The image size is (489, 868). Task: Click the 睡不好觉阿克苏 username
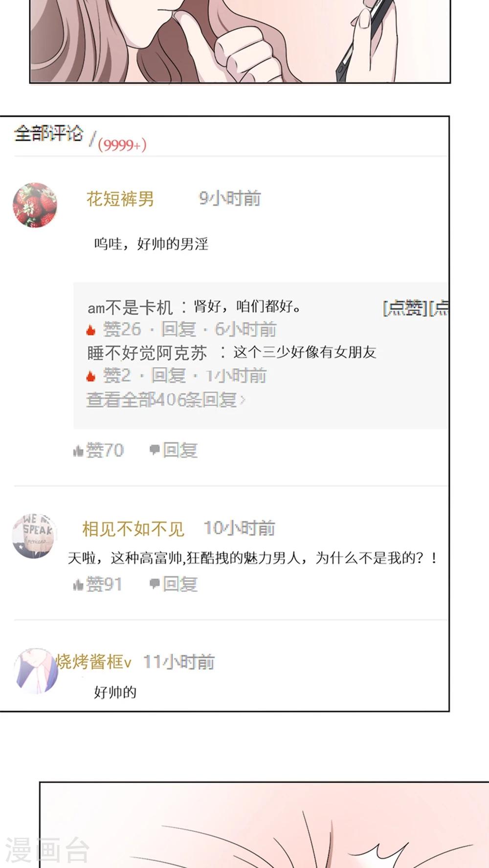(147, 353)
